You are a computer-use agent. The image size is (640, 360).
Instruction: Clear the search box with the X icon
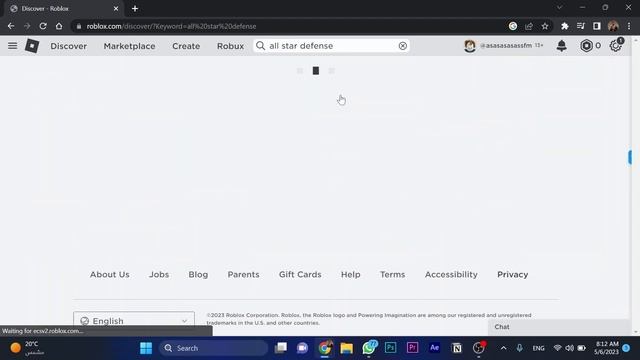403,46
